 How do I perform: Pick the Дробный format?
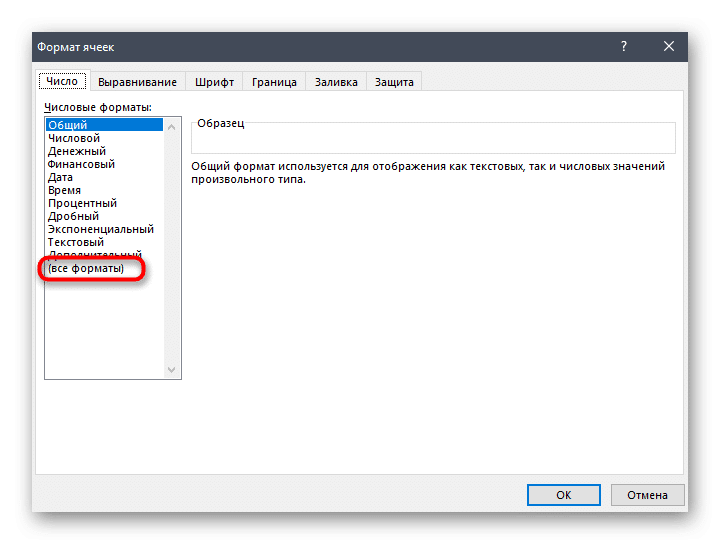[104, 216]
